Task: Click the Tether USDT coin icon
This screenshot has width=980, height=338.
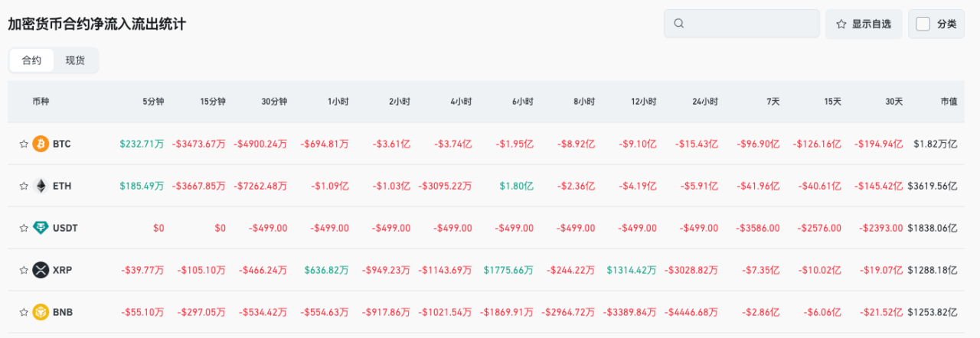Action: 41,228
